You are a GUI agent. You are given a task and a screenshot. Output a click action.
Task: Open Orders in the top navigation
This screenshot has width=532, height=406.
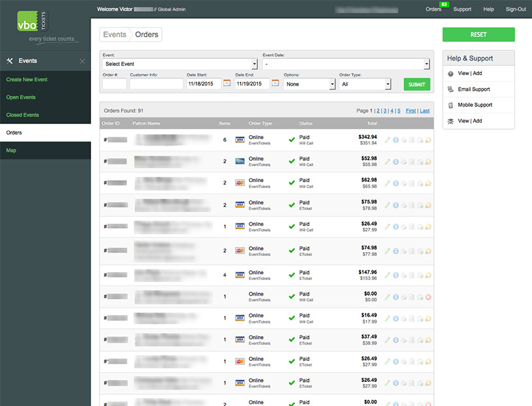[433, 9]
